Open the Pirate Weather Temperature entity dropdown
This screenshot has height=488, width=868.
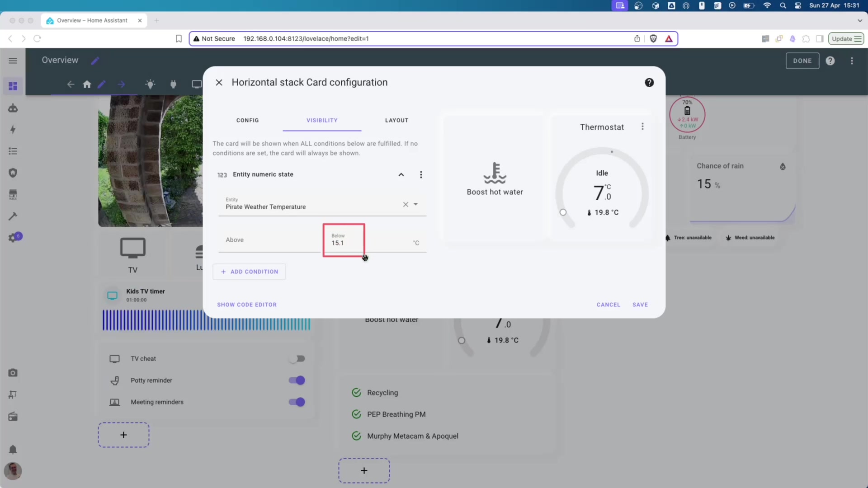[417, 204]
